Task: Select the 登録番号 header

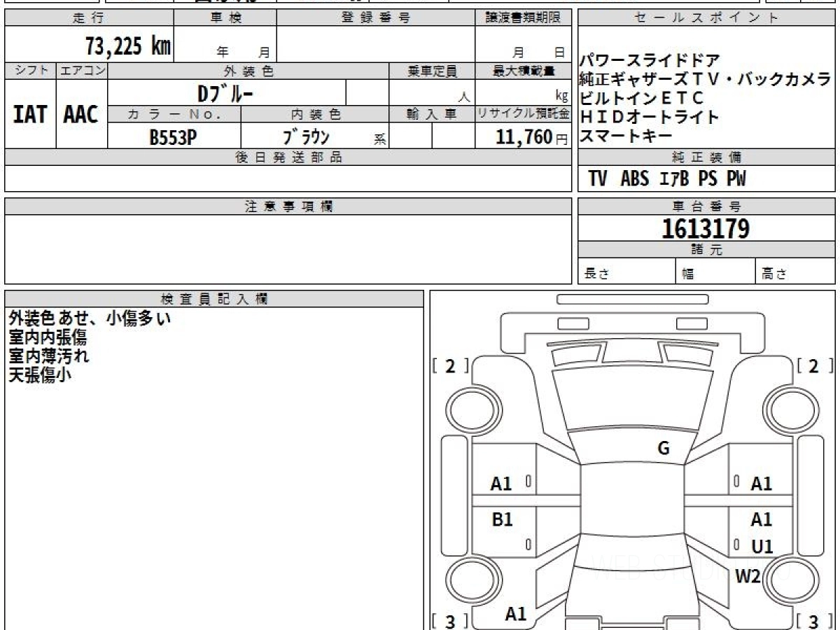Action: coord(376,18)
